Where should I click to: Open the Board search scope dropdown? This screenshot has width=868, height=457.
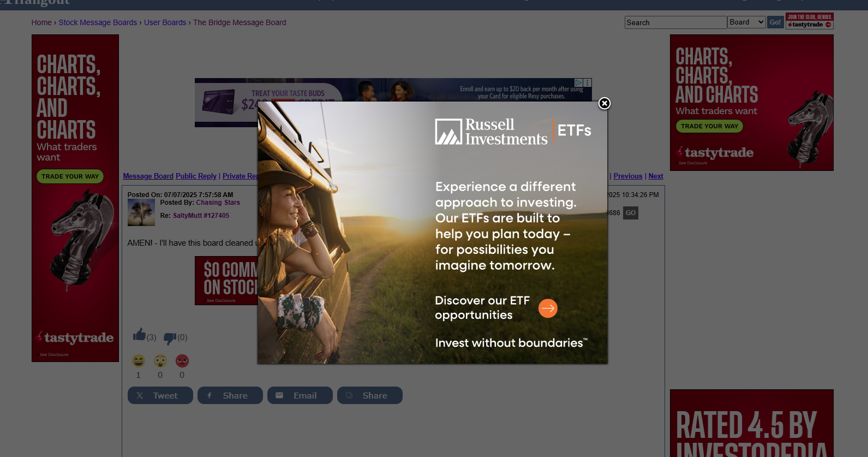pos(746,22)
